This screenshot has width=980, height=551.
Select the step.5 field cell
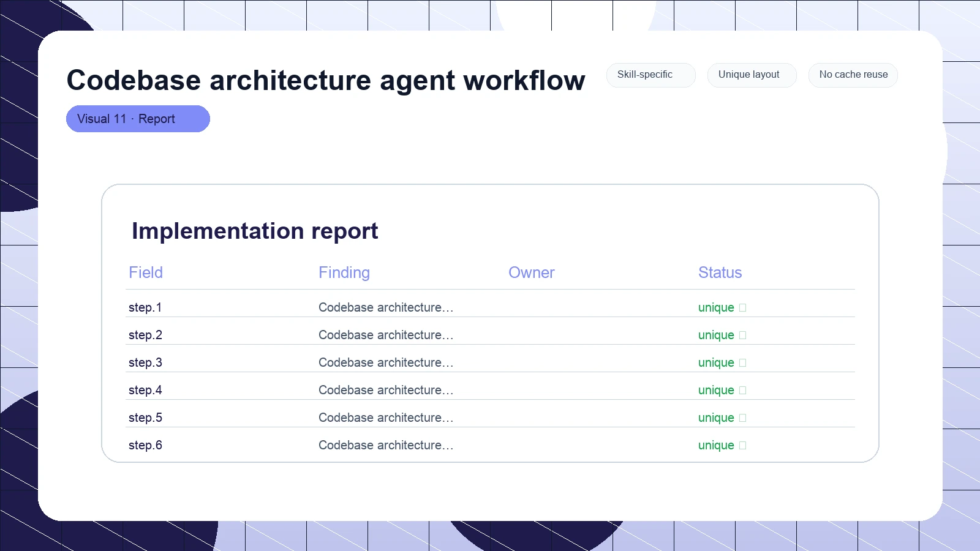point(145,418)
